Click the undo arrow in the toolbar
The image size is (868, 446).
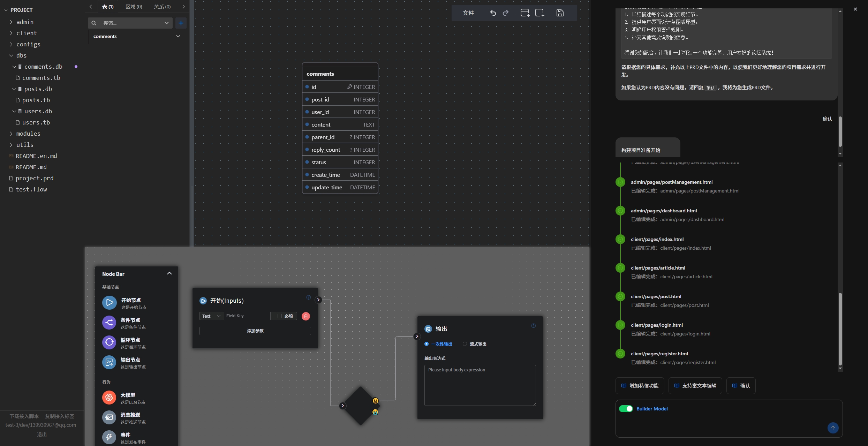493,13
